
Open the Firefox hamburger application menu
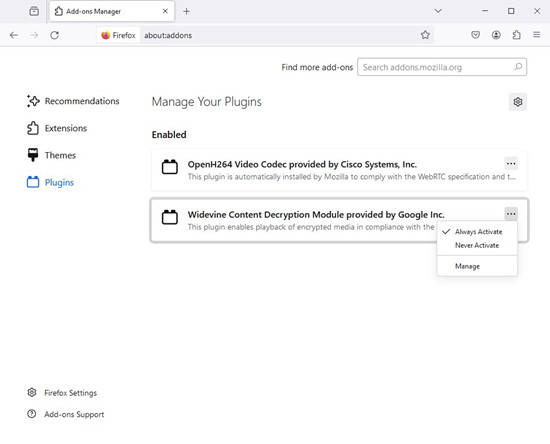click(537, 35)
